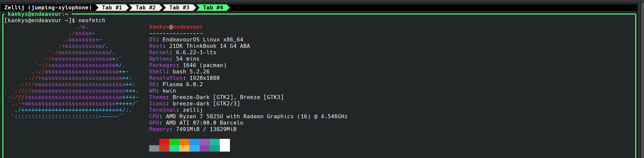644x158 pixels.
Task: Click the CPU info line
Action: click(248, 117)
